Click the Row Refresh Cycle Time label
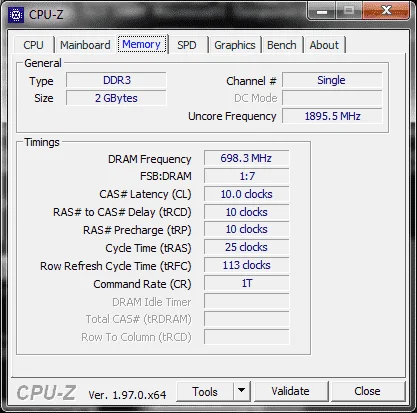The width and height of the screenshot is (417, 413). [116, 266]
